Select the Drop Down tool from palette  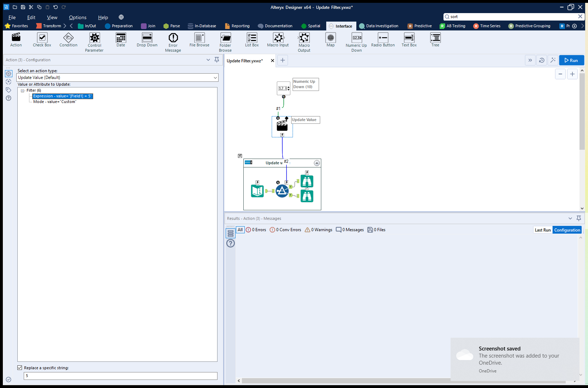[x=147, y=40]
